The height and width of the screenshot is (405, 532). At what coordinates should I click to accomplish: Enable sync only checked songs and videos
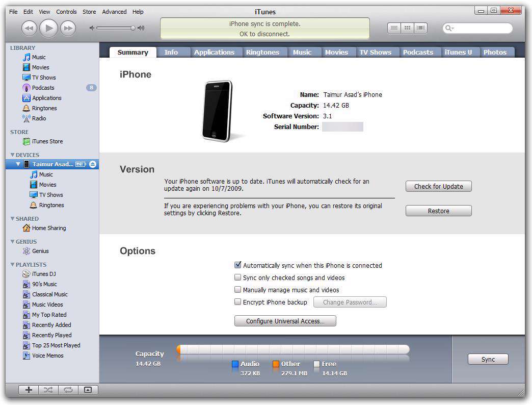click(237, 277)
